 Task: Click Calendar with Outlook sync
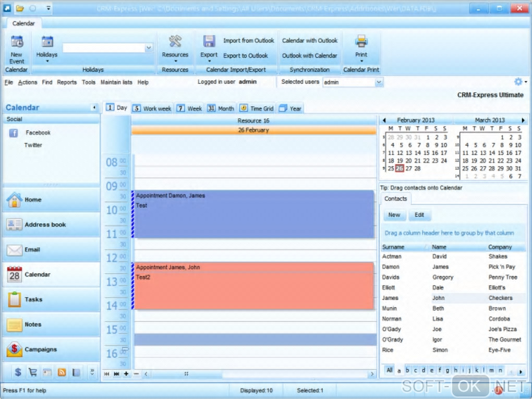(310, 40)
